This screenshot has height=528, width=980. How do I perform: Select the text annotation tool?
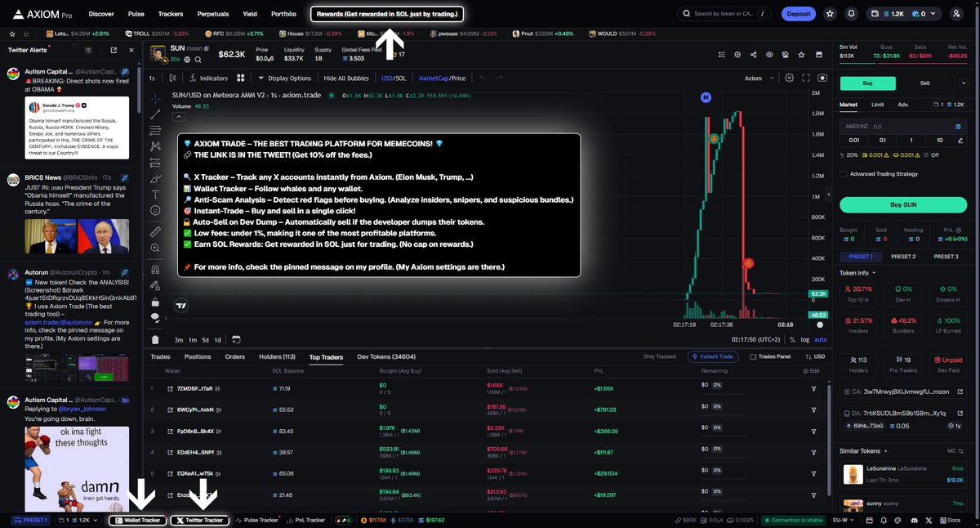[x=155, y=194]
